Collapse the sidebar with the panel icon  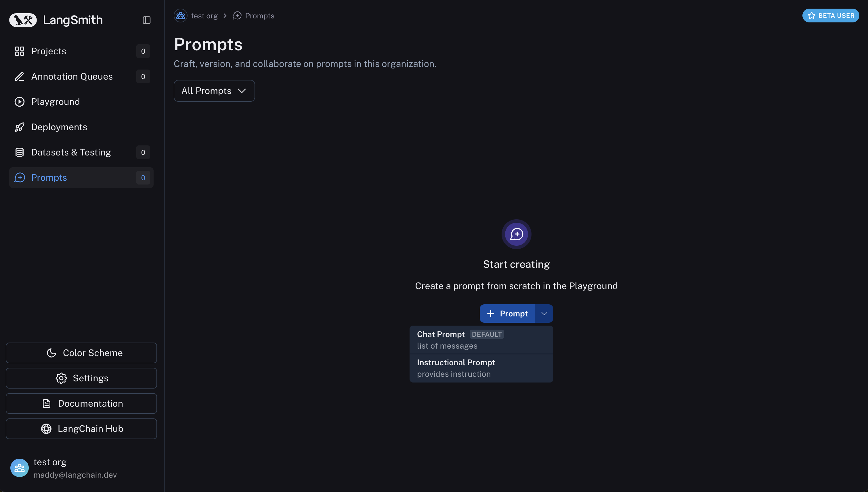[146, 20]
